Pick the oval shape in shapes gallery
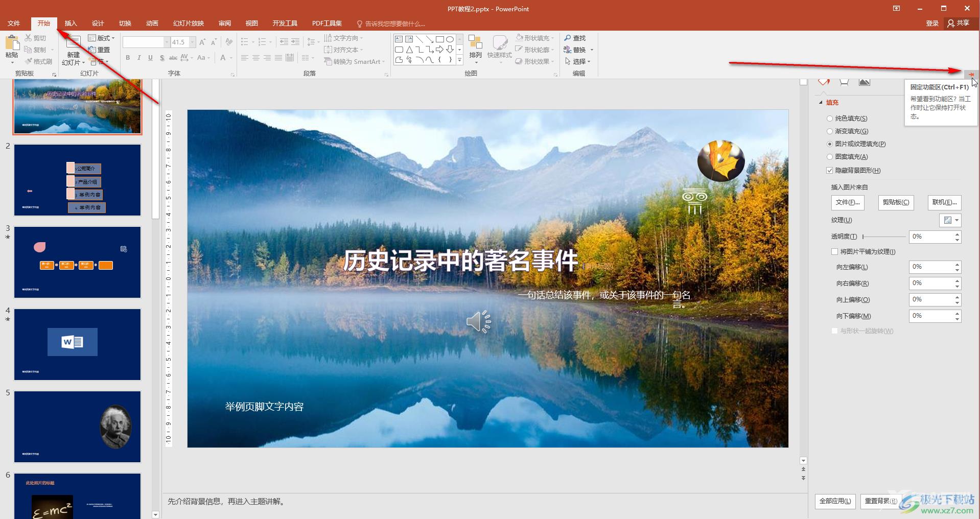Screen dimensions: 980x519 click(x=450, y=39)
